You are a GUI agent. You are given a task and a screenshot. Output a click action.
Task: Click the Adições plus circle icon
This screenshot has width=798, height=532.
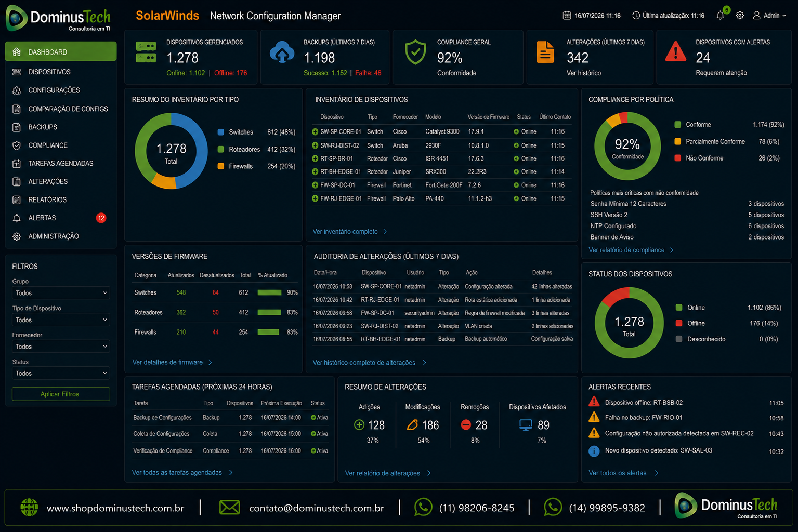[x=359, y=425]
